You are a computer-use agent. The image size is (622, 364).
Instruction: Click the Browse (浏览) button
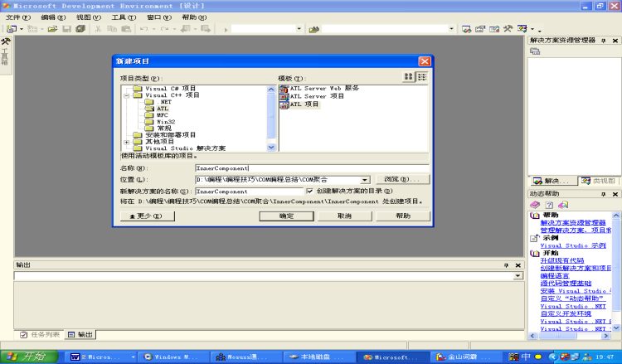[401, 179]
